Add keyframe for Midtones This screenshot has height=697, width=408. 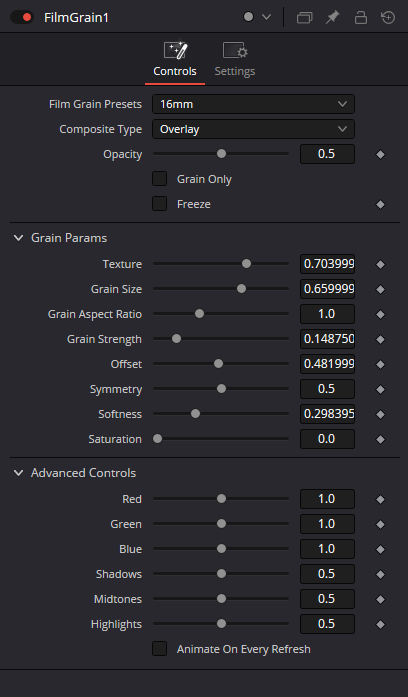[x=380, y=600]
